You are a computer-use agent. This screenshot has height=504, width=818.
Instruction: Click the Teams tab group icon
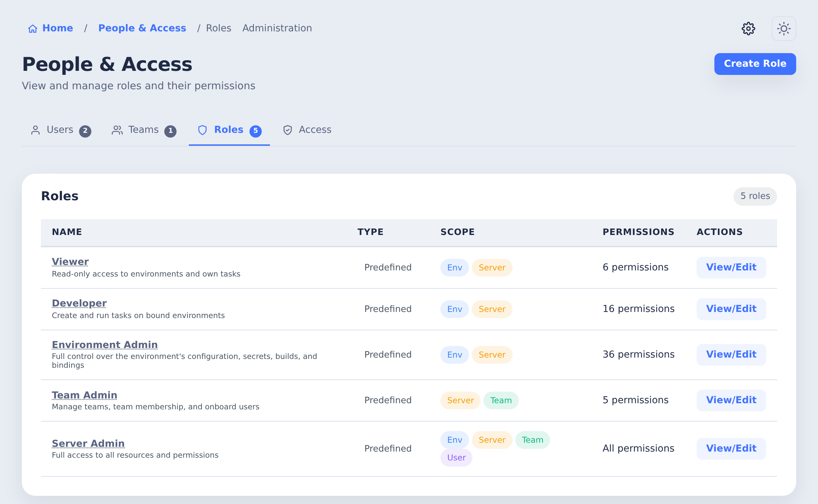pyautogui.click(x=117, y=130)
